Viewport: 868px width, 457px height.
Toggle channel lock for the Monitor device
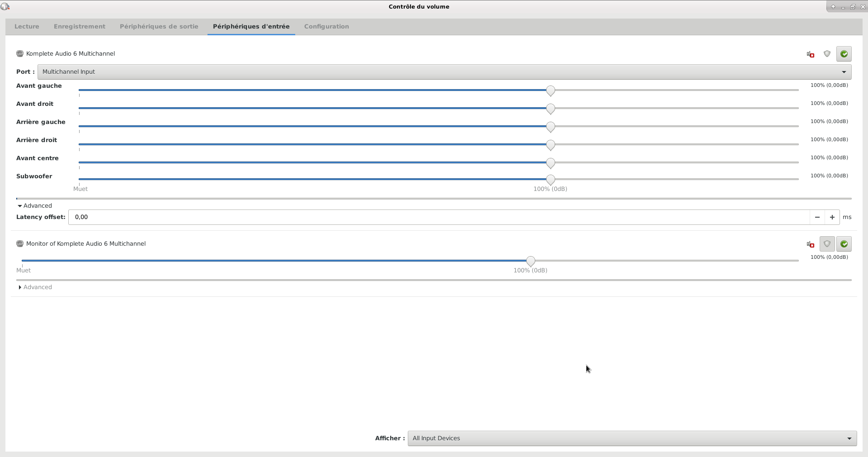click(x=827, y=244)
